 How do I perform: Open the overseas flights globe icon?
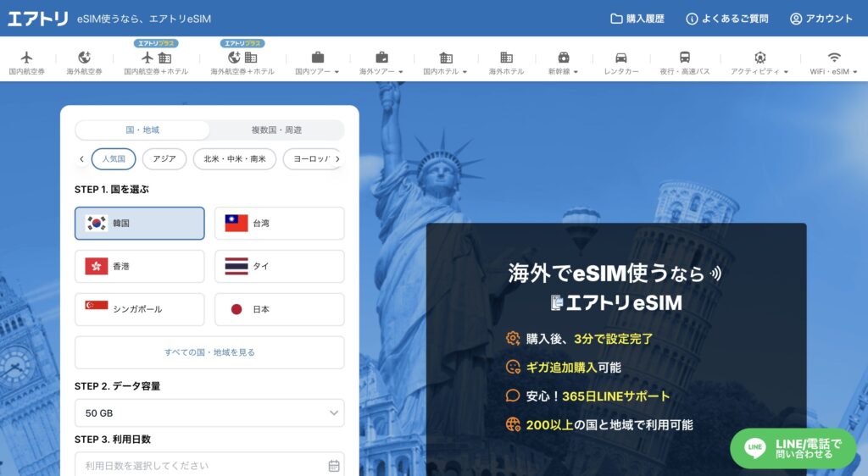point(84,58)
